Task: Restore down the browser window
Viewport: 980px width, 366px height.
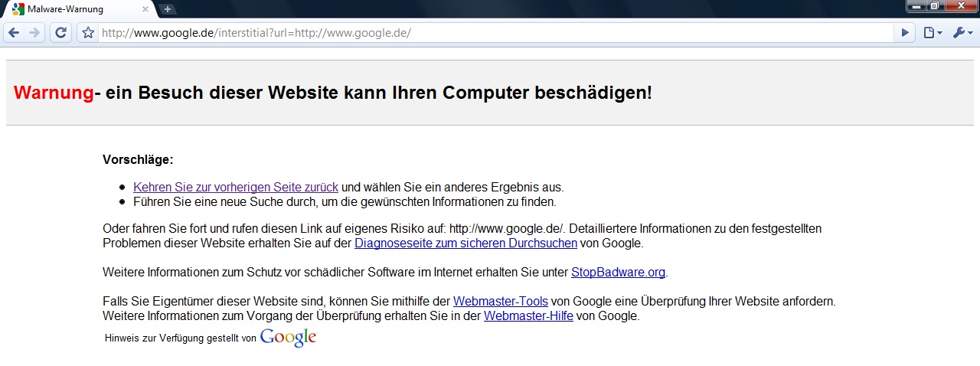Action: coord(936,6)
